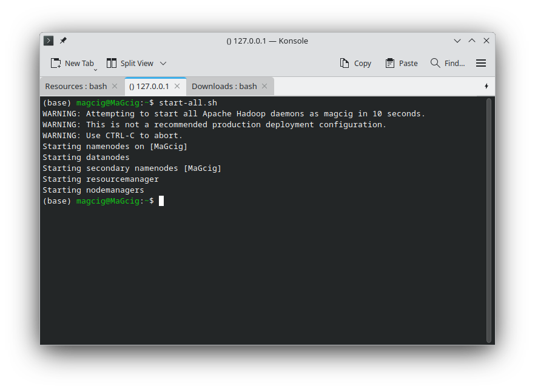Click 'Starting secondary namenodes [MaGcig]' line

[132, 168]
